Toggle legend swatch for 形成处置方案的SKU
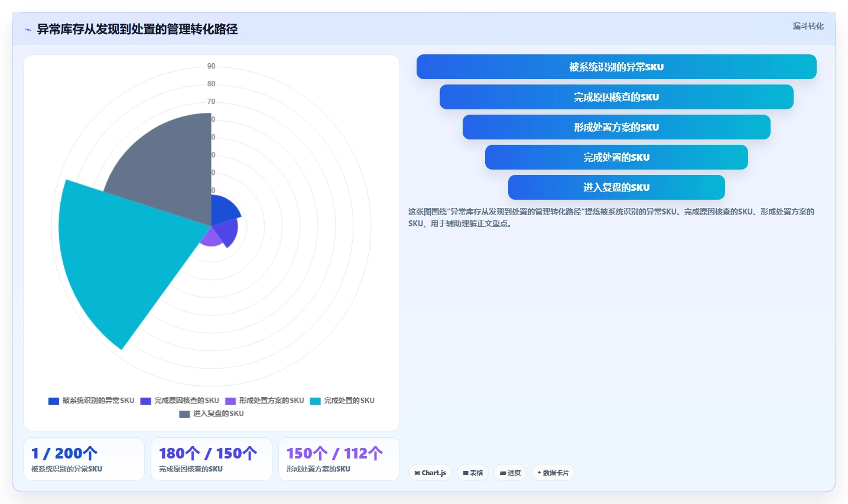This screenshot has width=848, height=504. coord(230,401)
